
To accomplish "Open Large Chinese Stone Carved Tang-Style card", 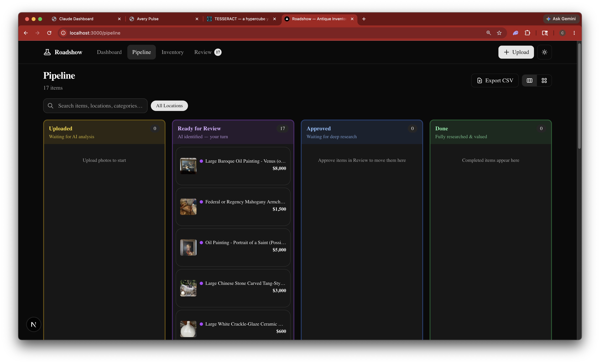I will (x=233, y=288).
